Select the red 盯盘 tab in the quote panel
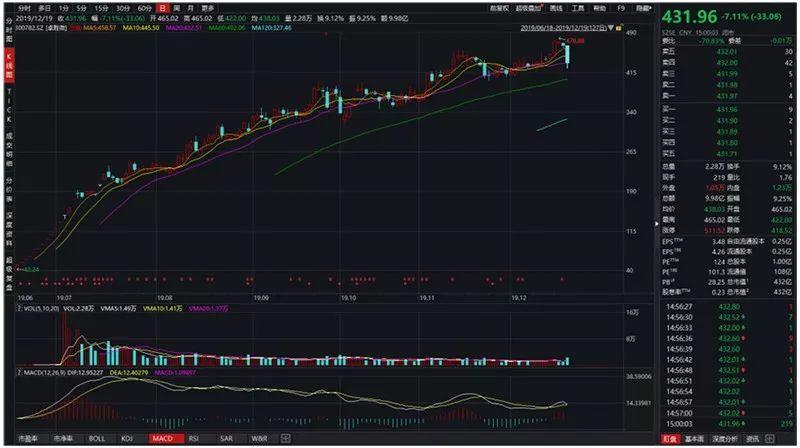Viewport: 800px width, 448px height. tap(670, 439)
